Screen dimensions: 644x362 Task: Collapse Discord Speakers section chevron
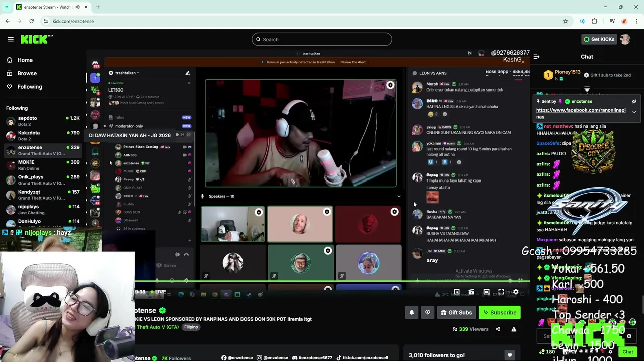tap(399, 196)
